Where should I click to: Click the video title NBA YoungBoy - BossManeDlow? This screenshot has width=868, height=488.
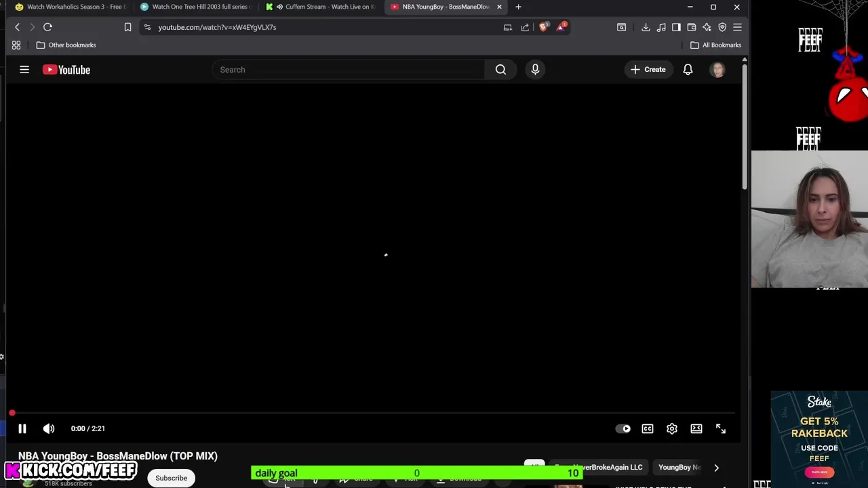point(118,456)
